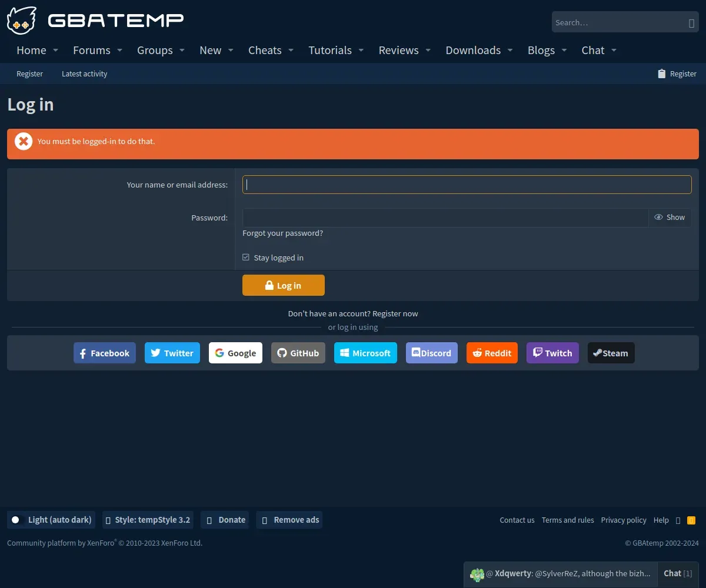Toggle Show password eye button

pos(670,218)
